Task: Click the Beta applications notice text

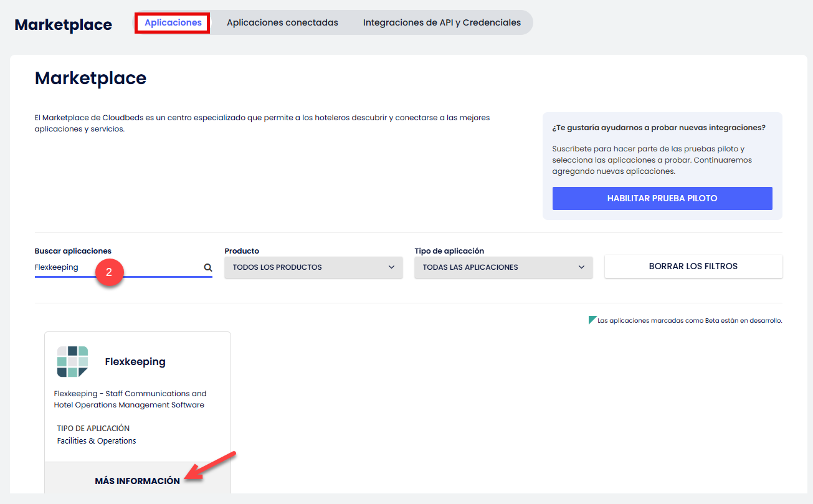Action: click(690, 320)
